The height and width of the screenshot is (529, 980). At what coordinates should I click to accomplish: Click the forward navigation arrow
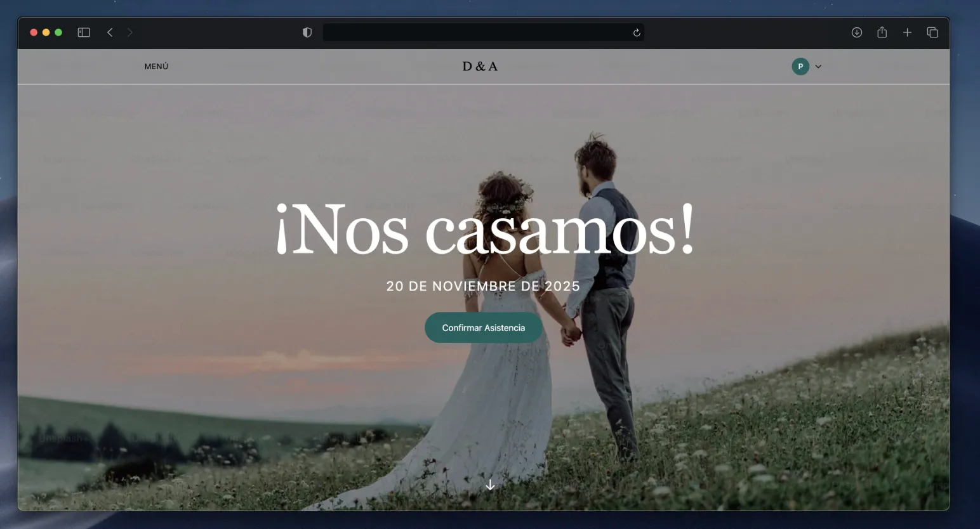[x=130, y=32]
